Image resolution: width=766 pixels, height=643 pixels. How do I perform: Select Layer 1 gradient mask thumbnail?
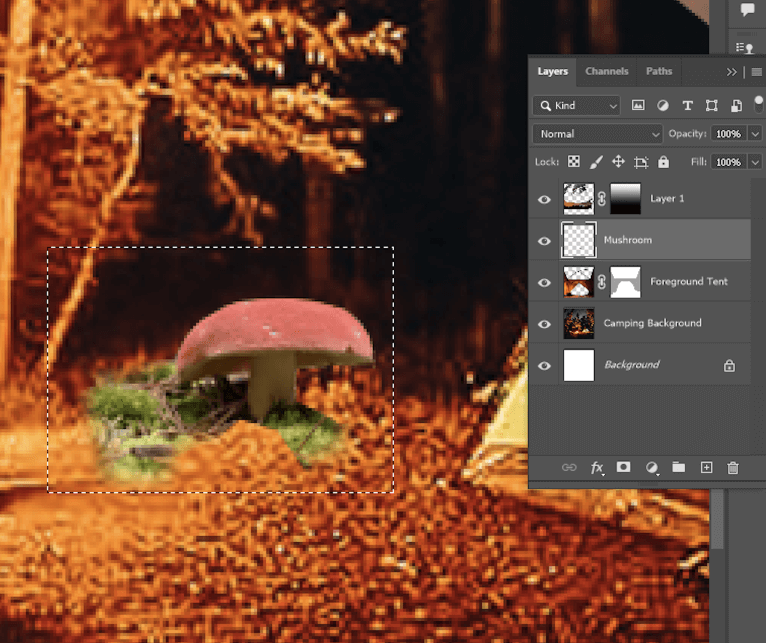(x=625, y=199)
